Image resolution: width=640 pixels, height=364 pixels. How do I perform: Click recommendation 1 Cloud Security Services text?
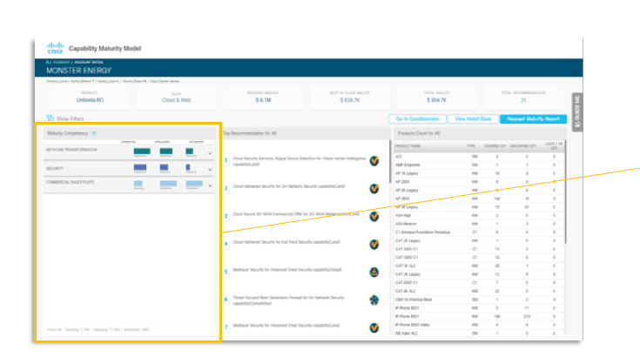[300, 161]
